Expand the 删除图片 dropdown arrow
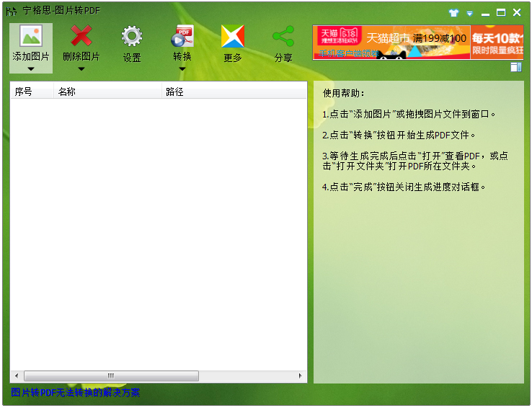The height and width of the screenshot is (408, 532). [81, 69]
